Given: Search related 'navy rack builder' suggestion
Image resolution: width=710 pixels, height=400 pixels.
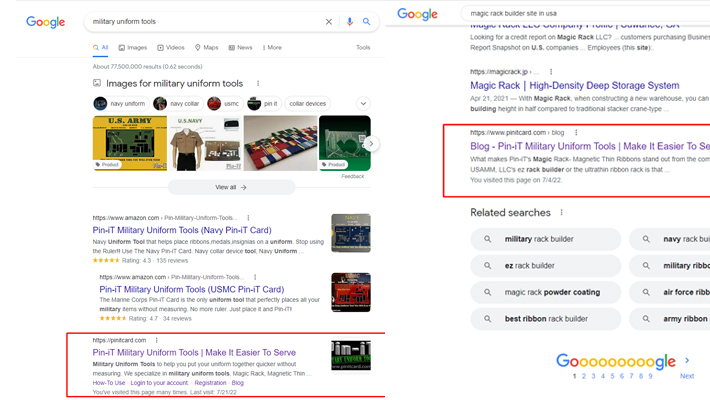Looking at the screenshot, I should coord(670,239).
